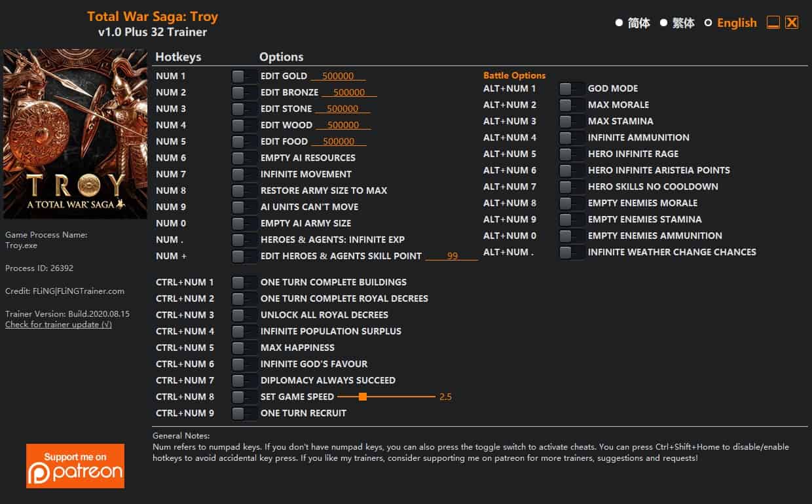Enable Infinite Movement toggle
This screenshot has height=504, width=812.
(x=244, y=174)
